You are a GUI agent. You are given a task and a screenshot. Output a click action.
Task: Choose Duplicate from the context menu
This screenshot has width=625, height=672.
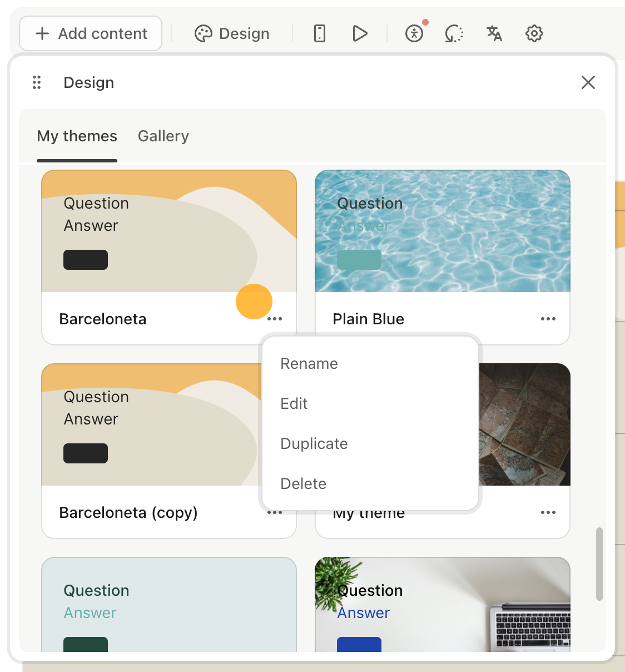tap(370, 444)
